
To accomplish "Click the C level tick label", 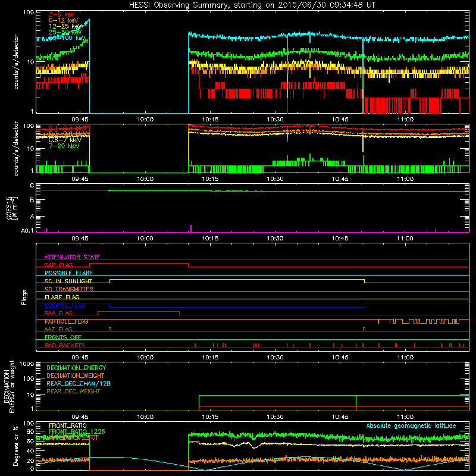I will pyautogui.click(x=32, y=186).
